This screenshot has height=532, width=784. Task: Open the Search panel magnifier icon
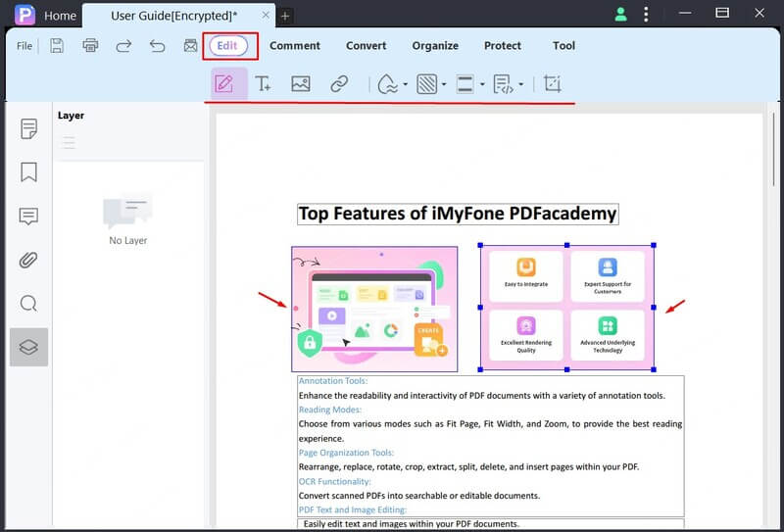[x=28, y=303]
